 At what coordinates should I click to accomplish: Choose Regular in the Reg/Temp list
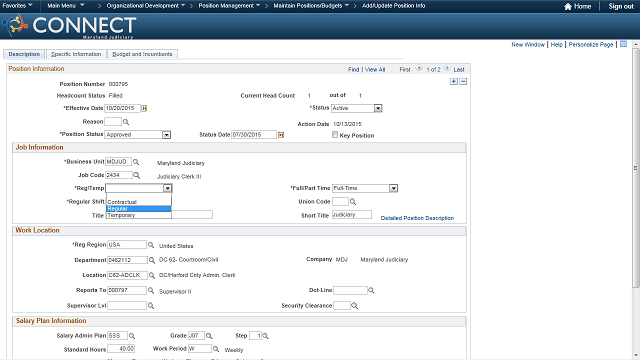(138, 209)
